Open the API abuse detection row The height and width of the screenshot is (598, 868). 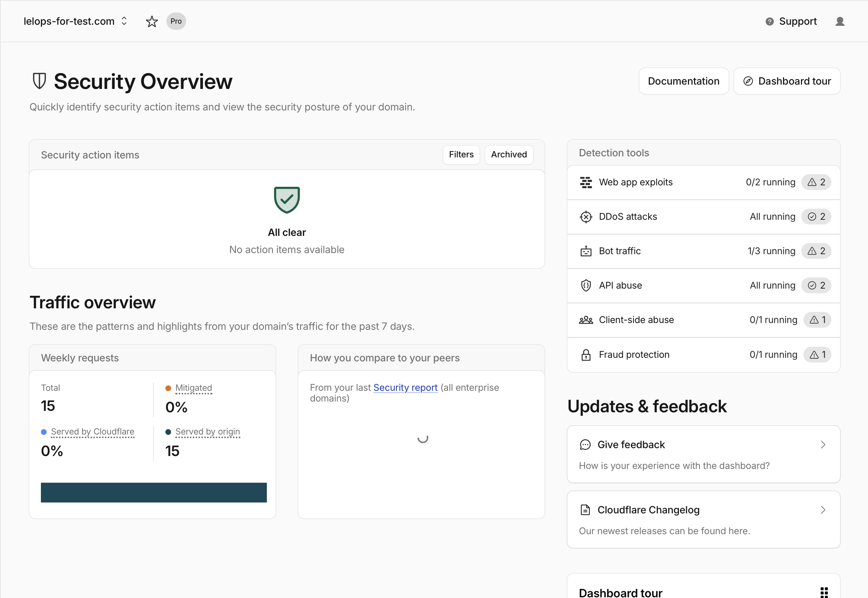pyautogui.click(x=703, y=285)
